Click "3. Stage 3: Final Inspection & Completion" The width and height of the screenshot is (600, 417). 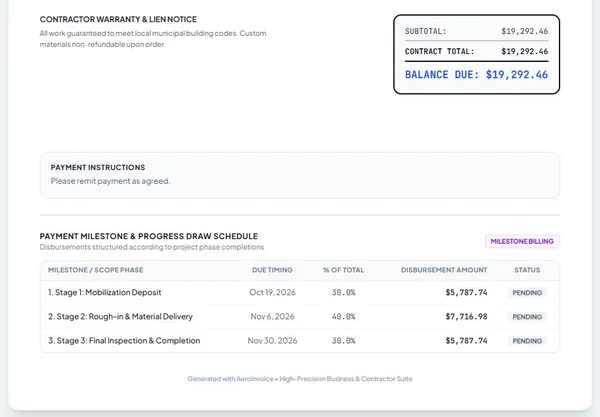124,340
